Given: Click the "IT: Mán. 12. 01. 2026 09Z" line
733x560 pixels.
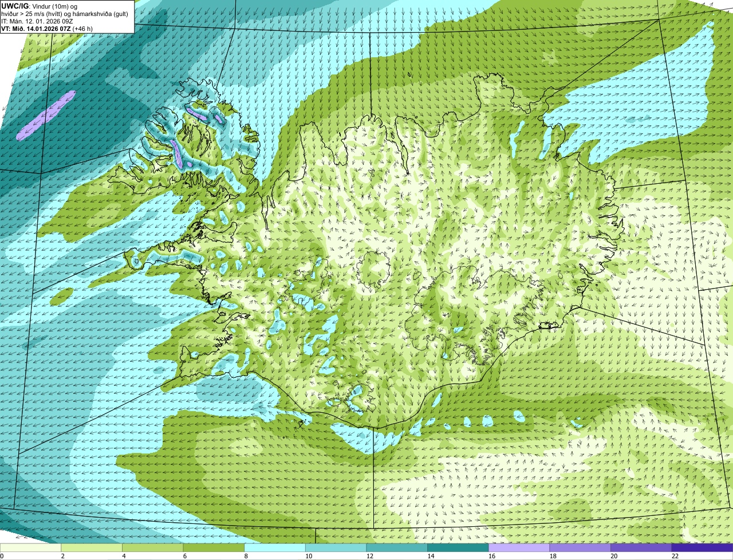Looking at the screenshot, I should (37, 21).
